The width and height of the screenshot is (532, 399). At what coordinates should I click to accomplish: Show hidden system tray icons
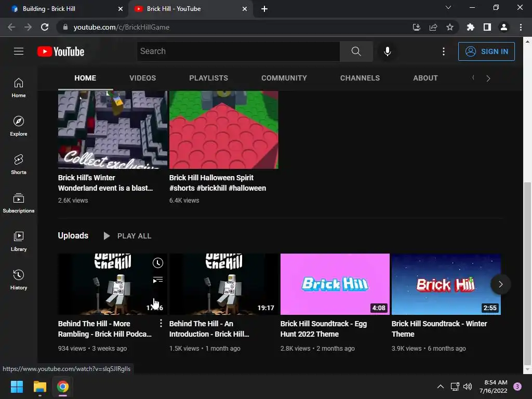pyautogui.click(x=441, y=387)
